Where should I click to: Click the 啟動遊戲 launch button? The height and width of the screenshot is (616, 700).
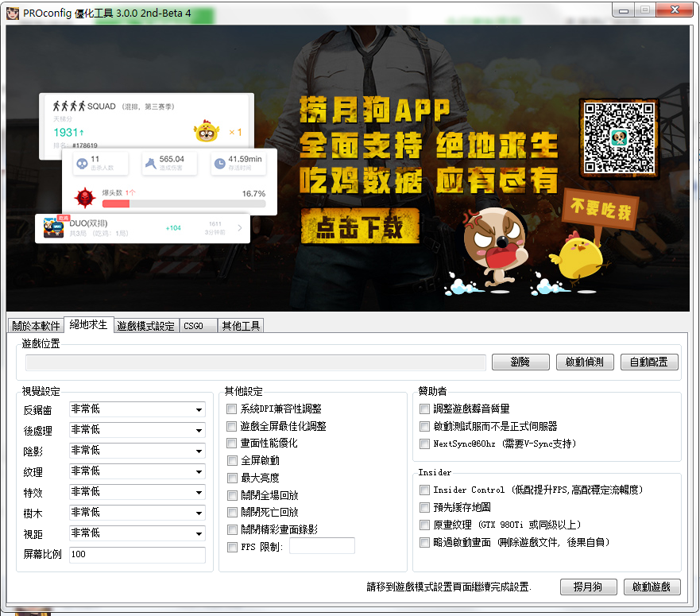pyautogui.click(x=652, y=587)
